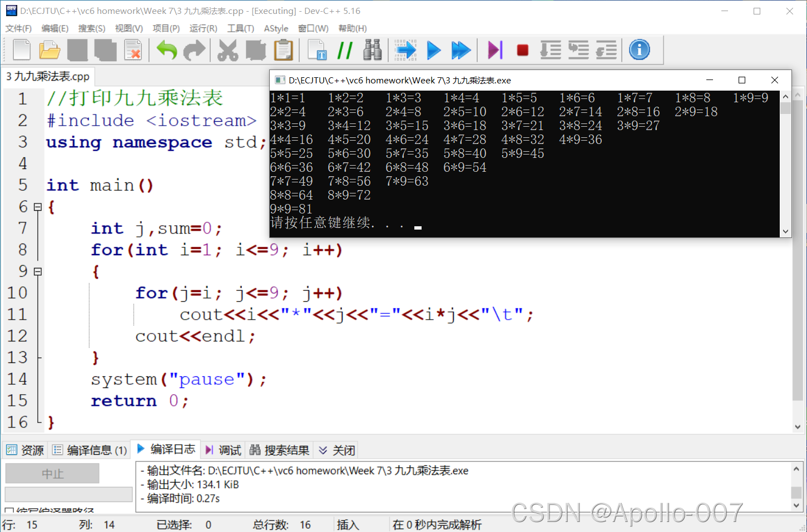This screenshot has height=532, width=807.
Task: Click the Dev-C++ app icon in title bar
Action: (x=11, y=11)
